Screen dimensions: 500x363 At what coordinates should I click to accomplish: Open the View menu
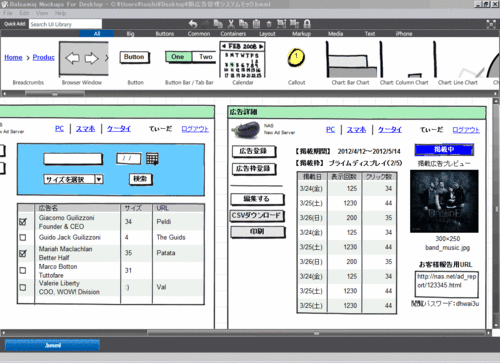42,13
